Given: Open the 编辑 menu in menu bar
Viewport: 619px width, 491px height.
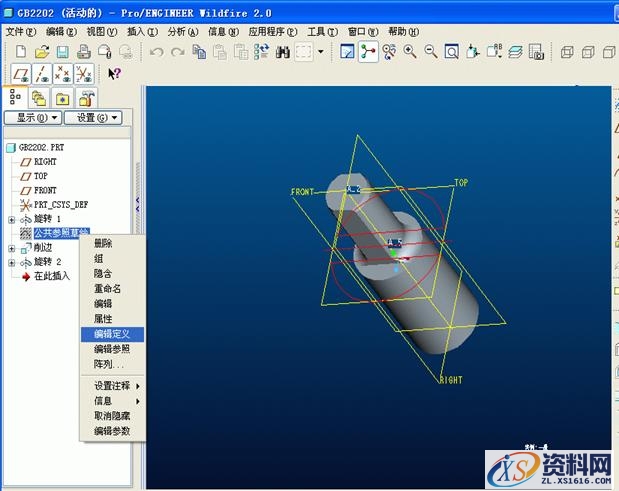Looking at the screenshot, I should [61, 32].
